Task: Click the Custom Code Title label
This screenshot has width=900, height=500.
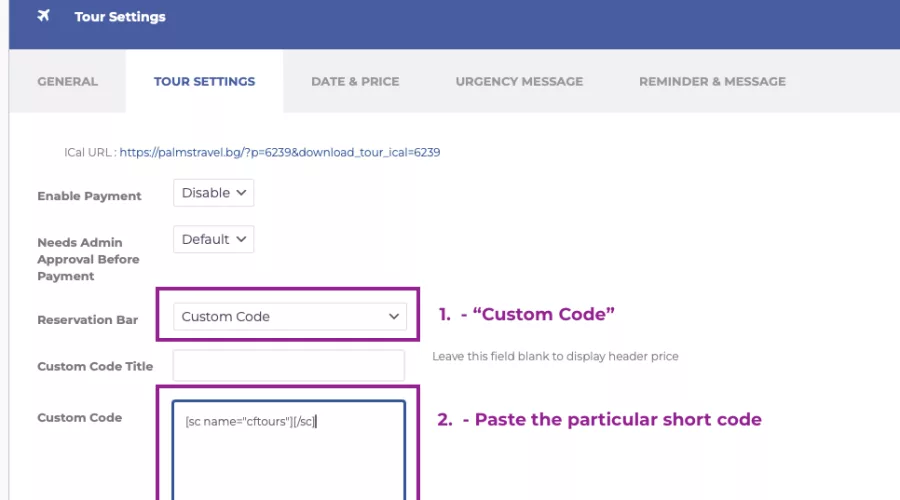Action: (x=95, y=366)
